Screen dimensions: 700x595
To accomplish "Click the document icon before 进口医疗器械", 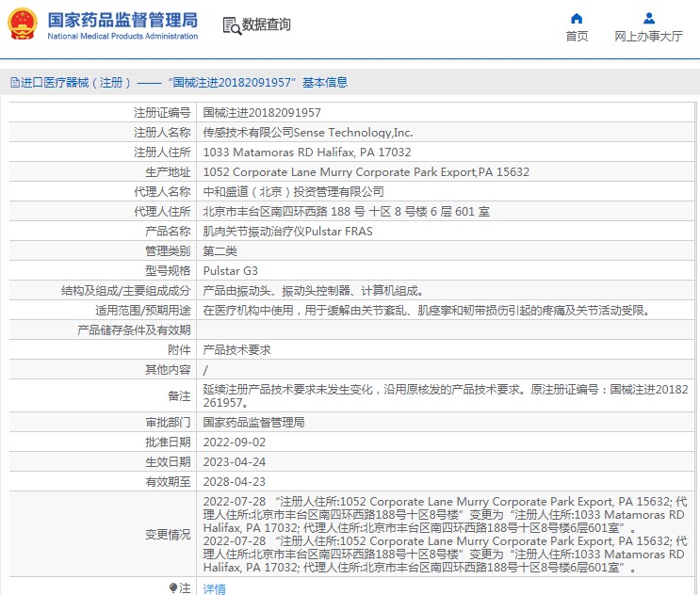I will click(x=15, y=83).
